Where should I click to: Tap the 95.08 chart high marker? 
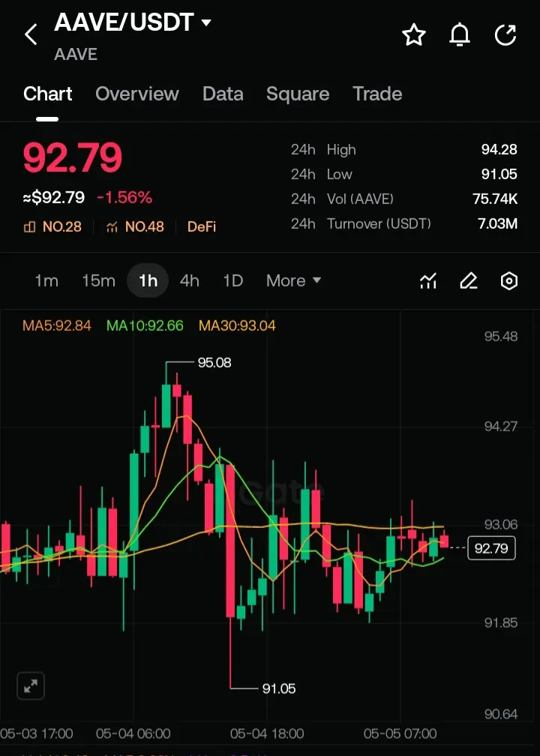214,362
